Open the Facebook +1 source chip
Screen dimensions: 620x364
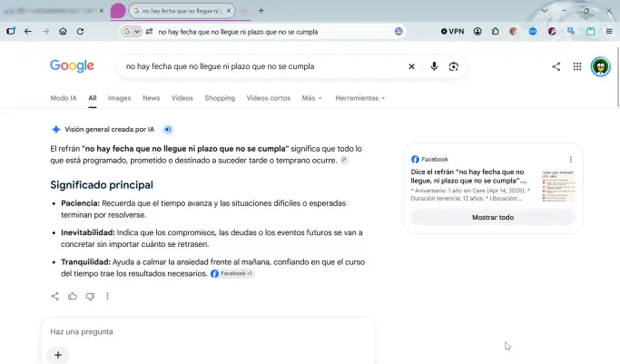click(232, 273)
